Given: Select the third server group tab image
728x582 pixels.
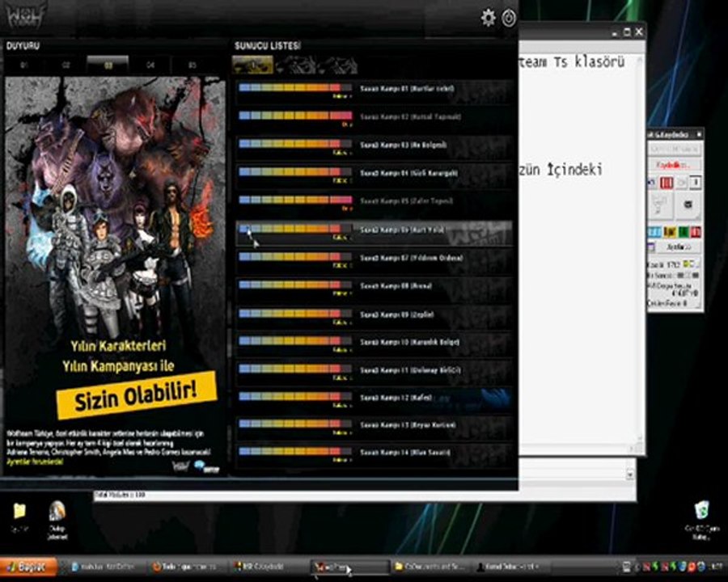Looking at the screenshot, I should (x=337, y=65).
